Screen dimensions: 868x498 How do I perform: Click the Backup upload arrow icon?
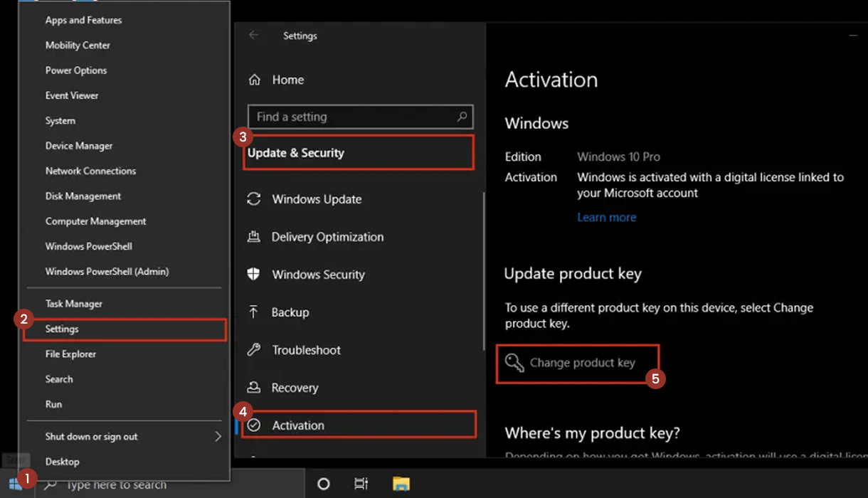pyautogui.click(x=254, y=312)
